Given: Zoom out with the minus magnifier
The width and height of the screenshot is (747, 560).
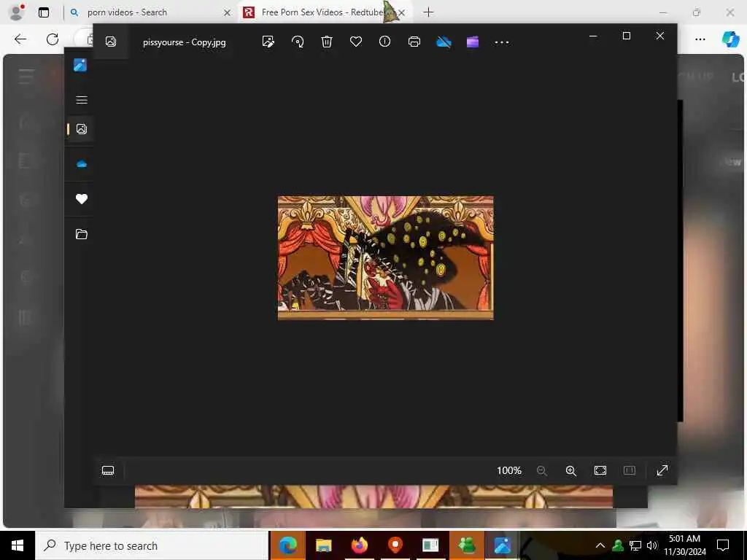Looking at the screenshot, I should (x=542, y=470).
